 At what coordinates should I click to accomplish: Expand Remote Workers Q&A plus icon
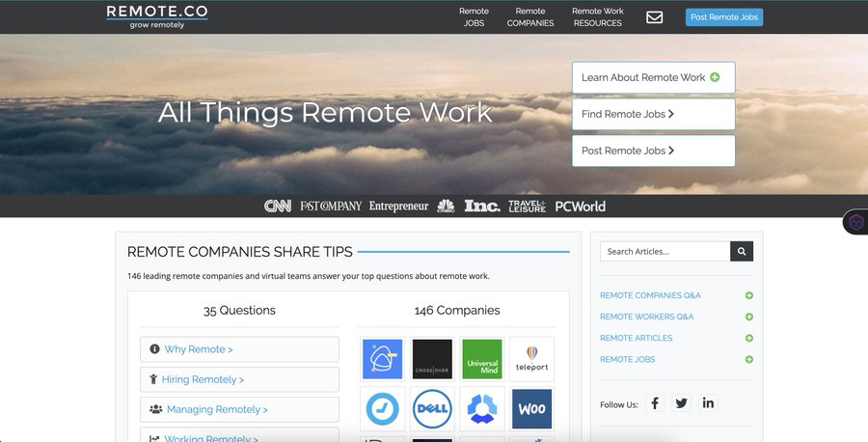click(749, 317)
